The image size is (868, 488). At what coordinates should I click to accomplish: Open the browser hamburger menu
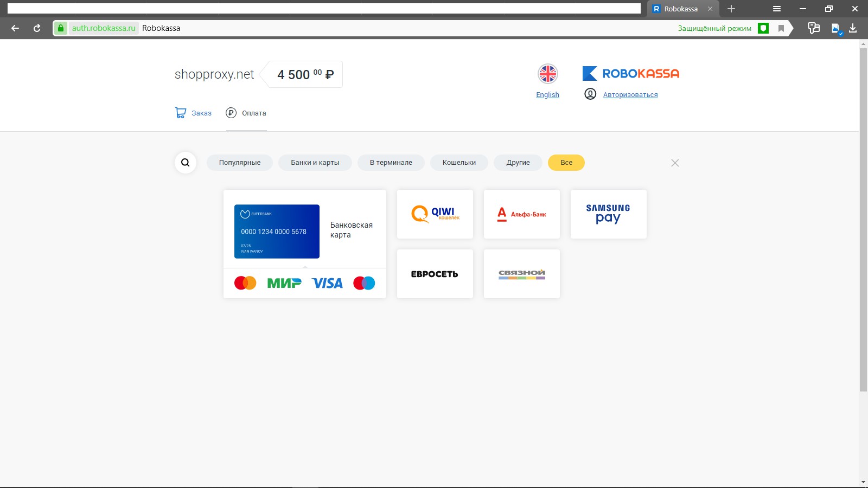(777, 9)
